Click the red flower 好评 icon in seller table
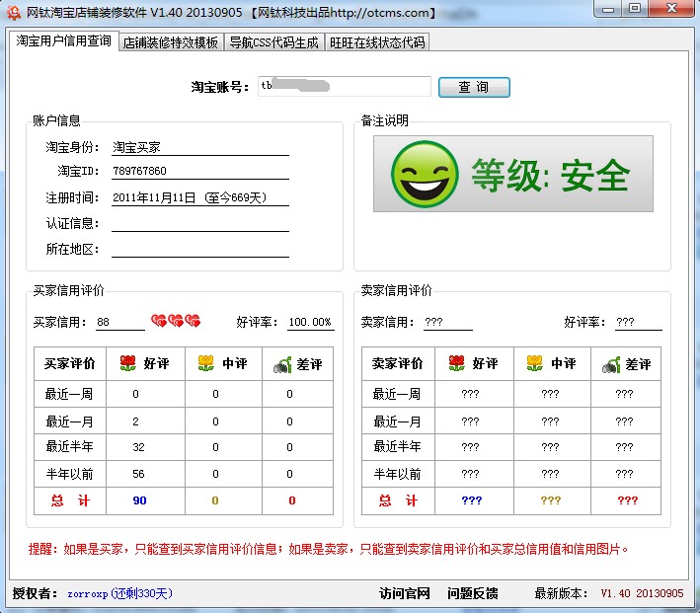Image resolution: width=700 pixels, height=613 pixels. [457, 363]
